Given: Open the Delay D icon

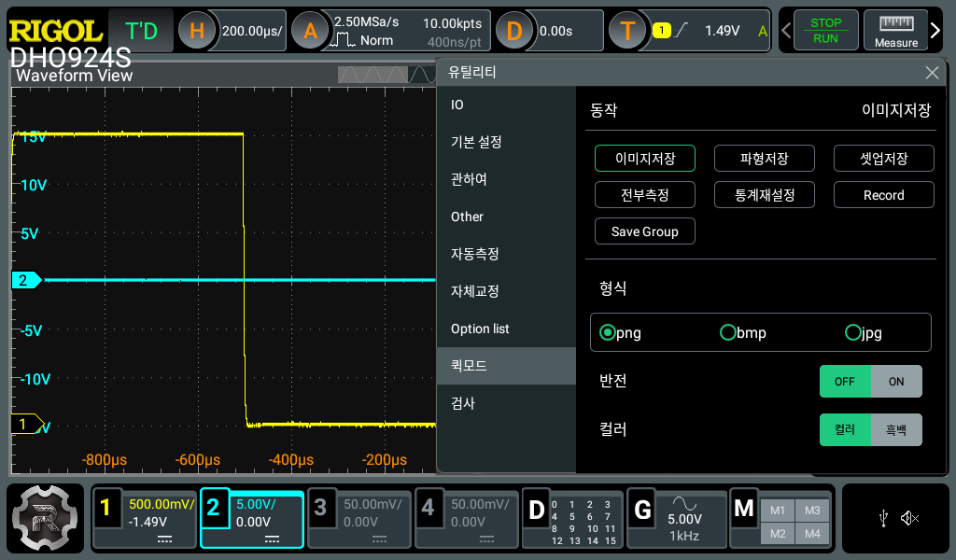Looking at the screenshot, I should point(514,31).
